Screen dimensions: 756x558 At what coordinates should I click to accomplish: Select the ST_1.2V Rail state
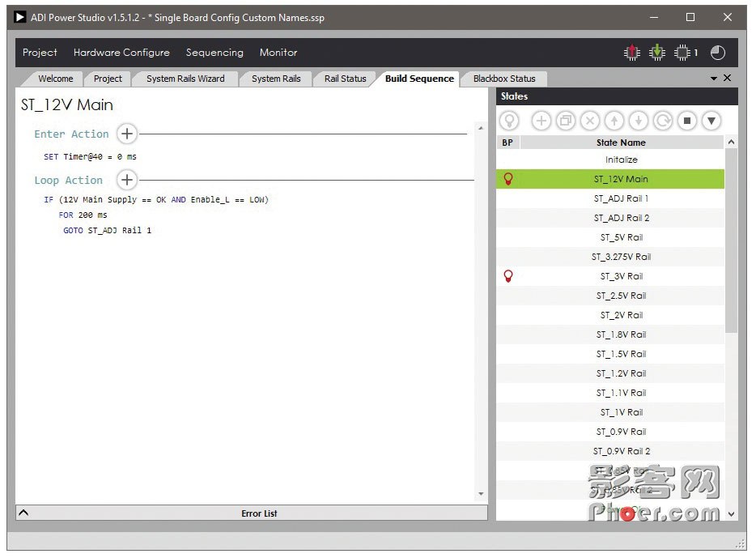(622, 373)
